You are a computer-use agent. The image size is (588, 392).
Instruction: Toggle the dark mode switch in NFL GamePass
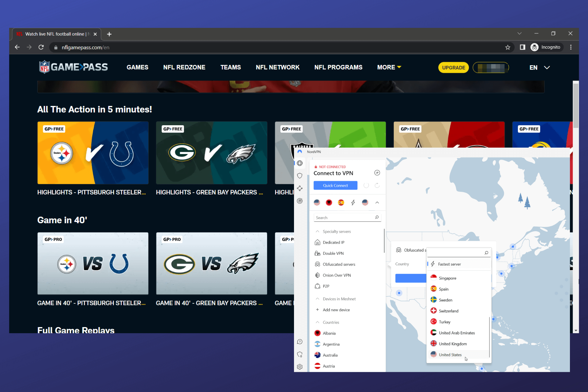(x=491, y=67)
